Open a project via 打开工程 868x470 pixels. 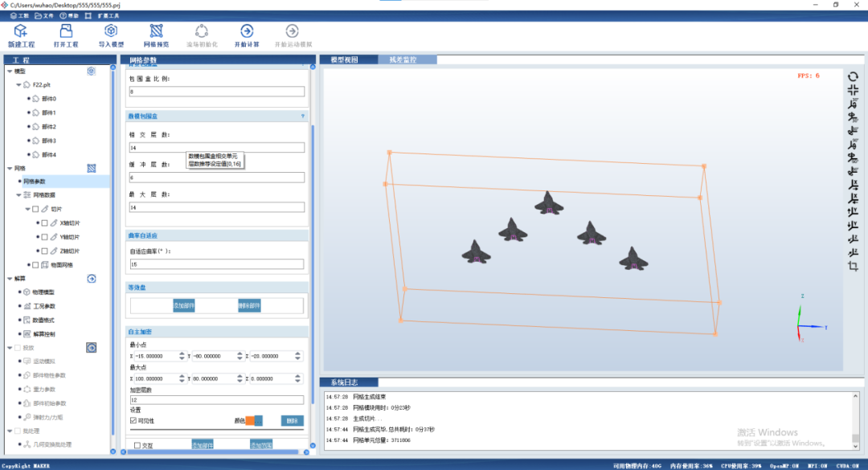[x=66, y=35]
